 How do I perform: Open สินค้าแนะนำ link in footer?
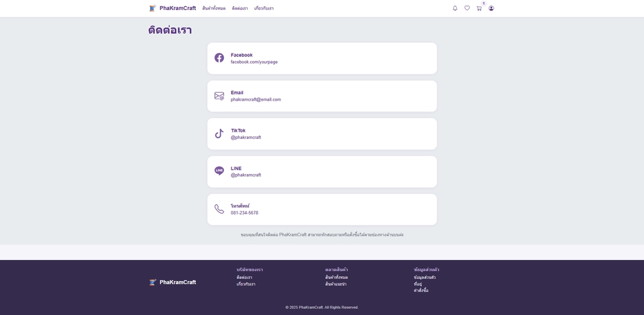(x=335, y=284)
